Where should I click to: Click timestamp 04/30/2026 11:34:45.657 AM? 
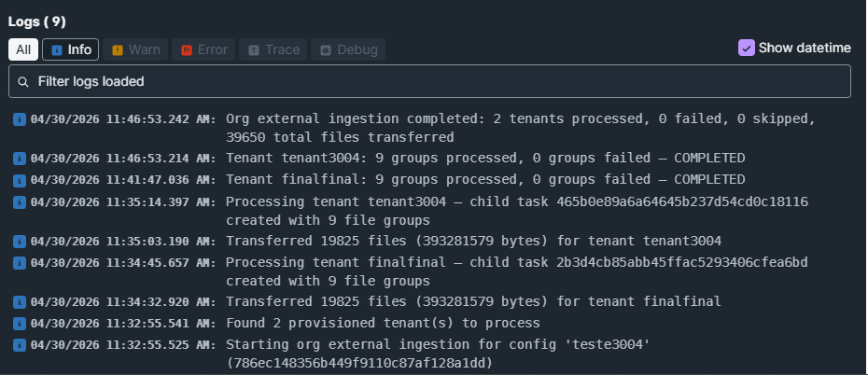click(x=123, y=263)
